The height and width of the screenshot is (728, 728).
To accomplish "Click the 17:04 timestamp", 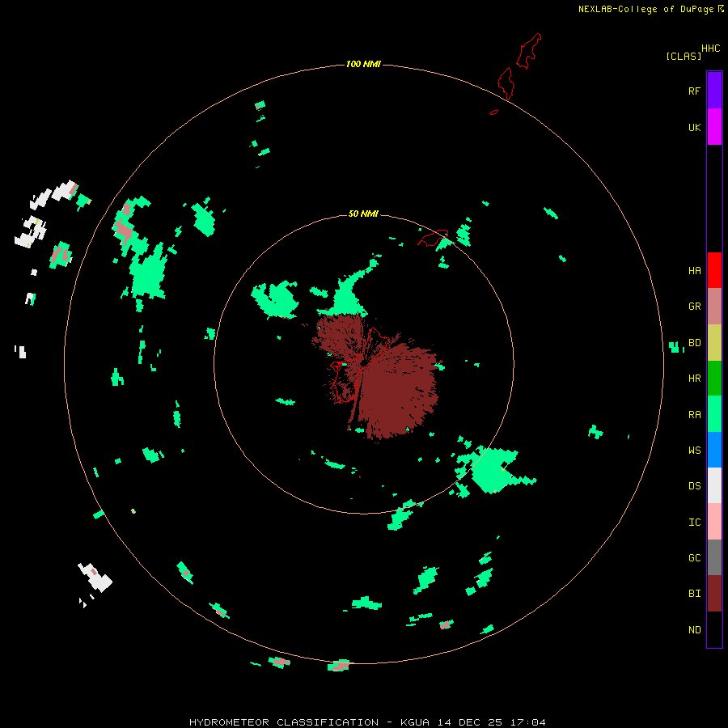I will click(x=528, y=722).
